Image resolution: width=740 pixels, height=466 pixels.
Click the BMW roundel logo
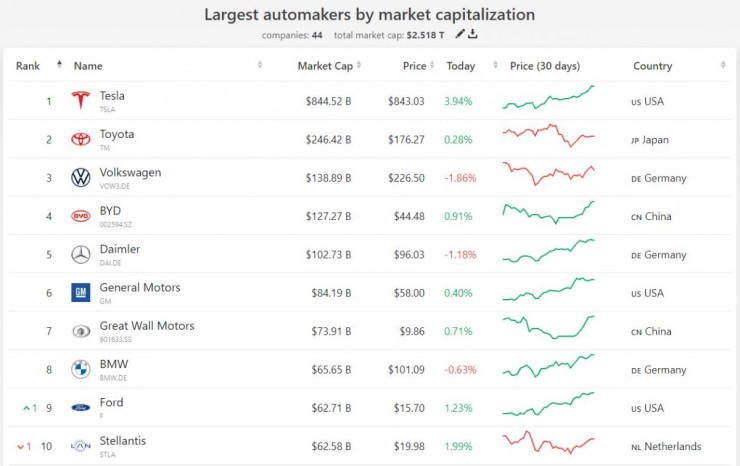(x=80, y=370)
